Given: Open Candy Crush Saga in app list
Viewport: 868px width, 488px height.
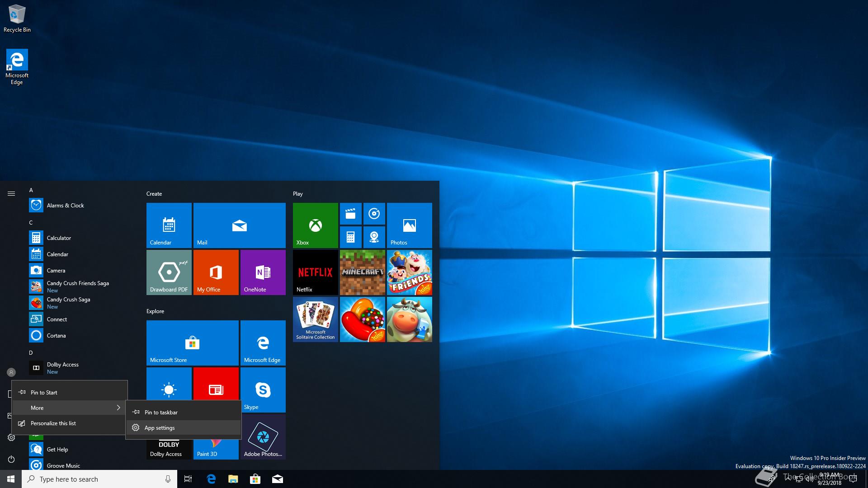Looking at the screenshot, I should click(82, 303).
